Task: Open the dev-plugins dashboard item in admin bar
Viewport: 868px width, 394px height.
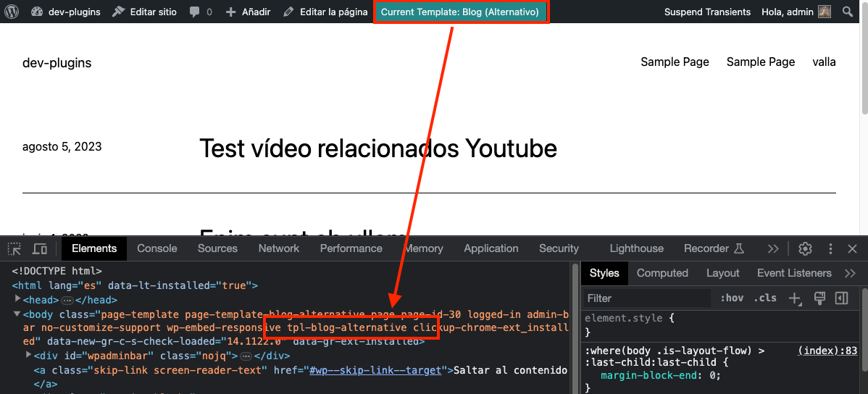Action: coord(66,12)
